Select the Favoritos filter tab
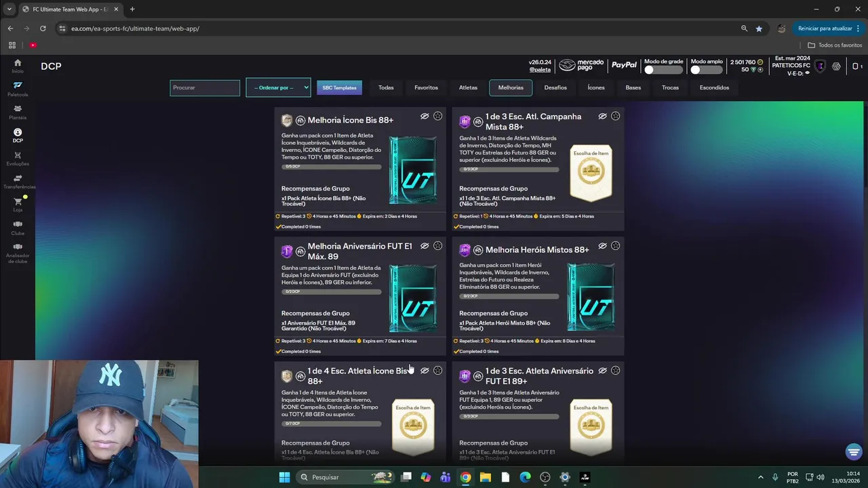The height and width of the screenshot is (488, 868). pyautogui.click(x=426, y=87)
